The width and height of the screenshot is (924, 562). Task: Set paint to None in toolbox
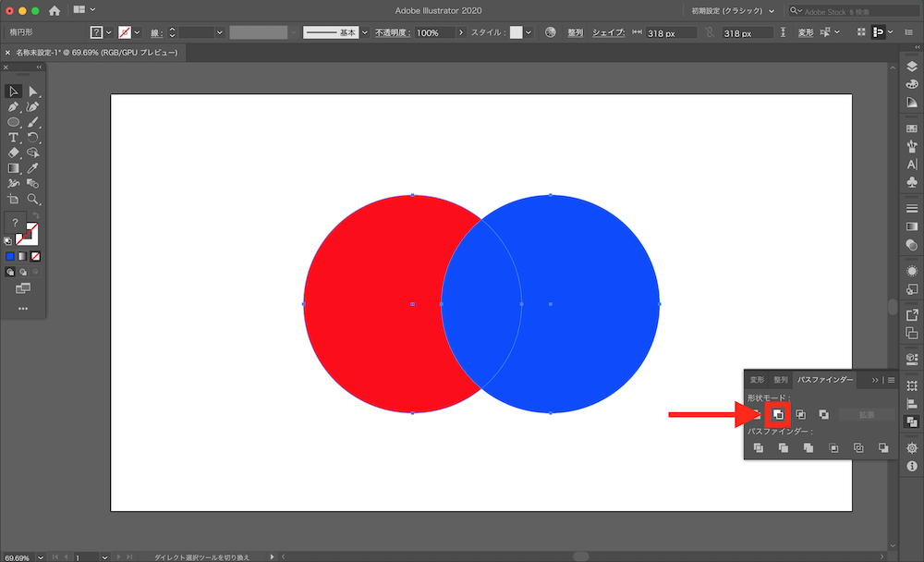tap(35, 257)
